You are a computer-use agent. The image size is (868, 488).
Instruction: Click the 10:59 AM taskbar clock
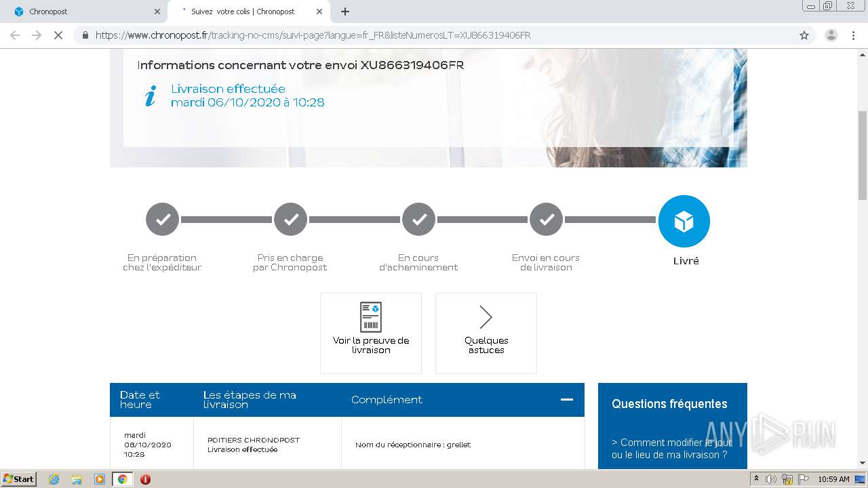(x=833, y=479)
